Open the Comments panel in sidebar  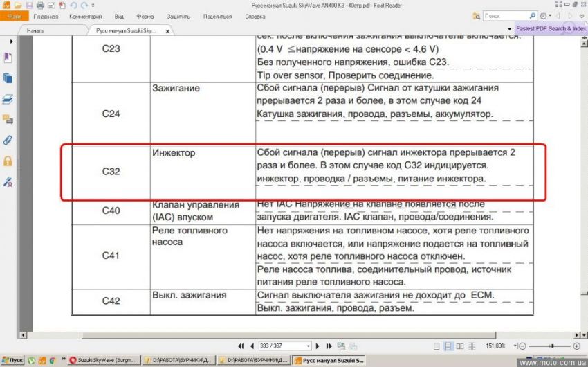point(8,120)
